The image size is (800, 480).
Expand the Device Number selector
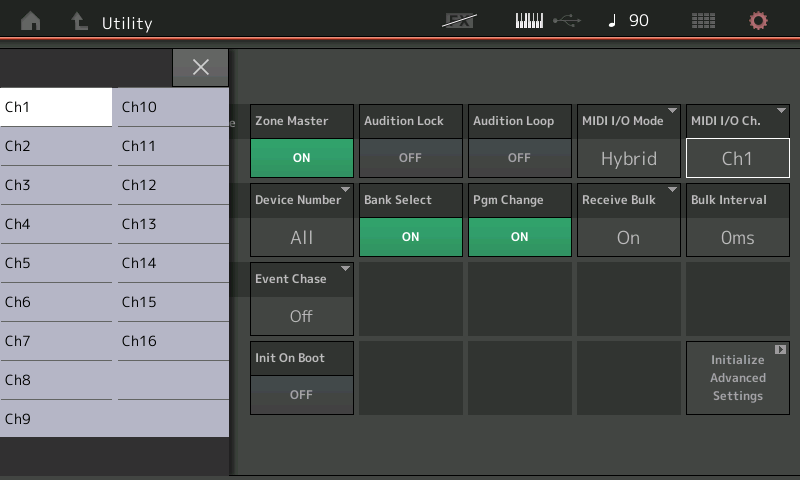301,237
